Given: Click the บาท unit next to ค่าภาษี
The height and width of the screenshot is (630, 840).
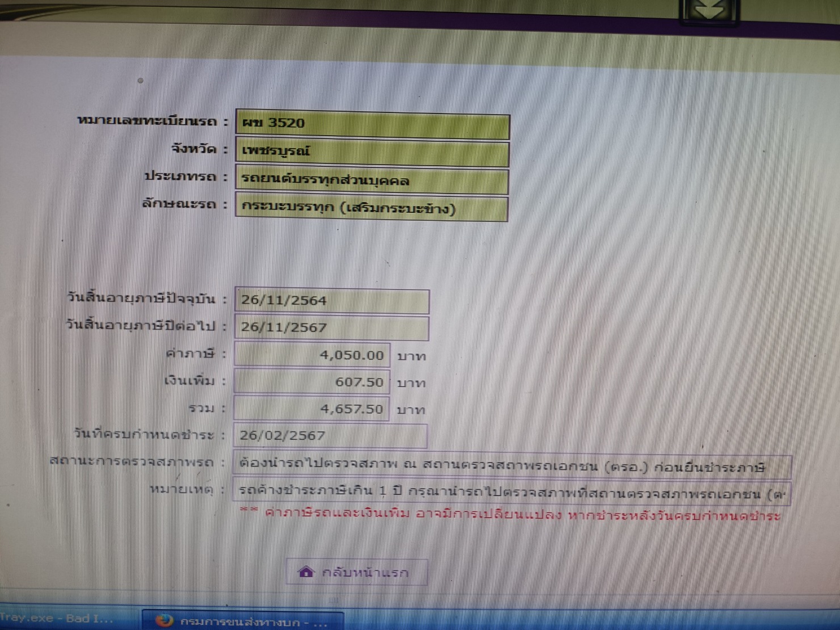Looking at the screenshot, I should point(411,356).
